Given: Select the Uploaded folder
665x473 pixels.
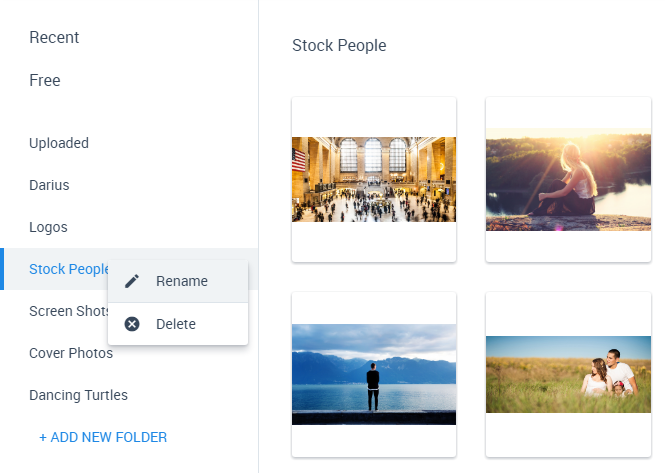Looking at the screenshot, I should point(59,143).
